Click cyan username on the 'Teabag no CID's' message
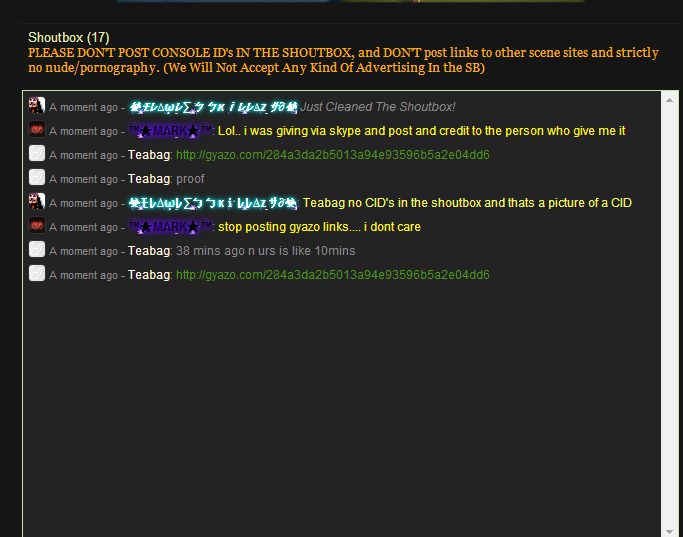 (213, 203)
